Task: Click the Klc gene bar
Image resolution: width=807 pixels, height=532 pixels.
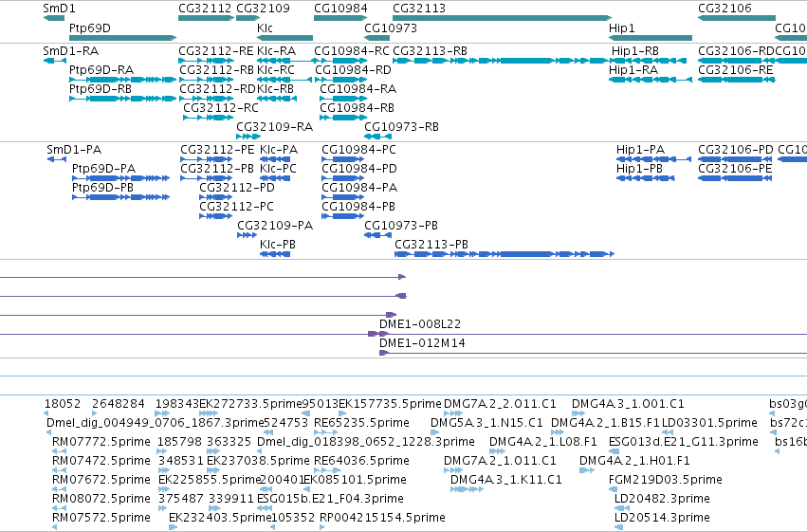Action: point(285,38)
